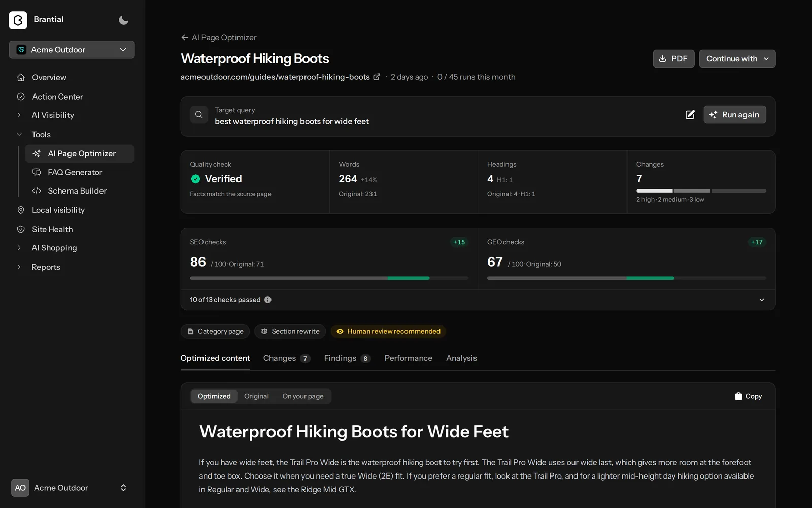Open the Analysis tab
Viewport: 812px width, 508px height.
[461, 358]
